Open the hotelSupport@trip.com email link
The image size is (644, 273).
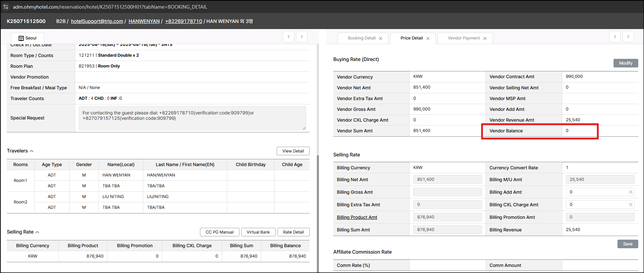(97, 21)
